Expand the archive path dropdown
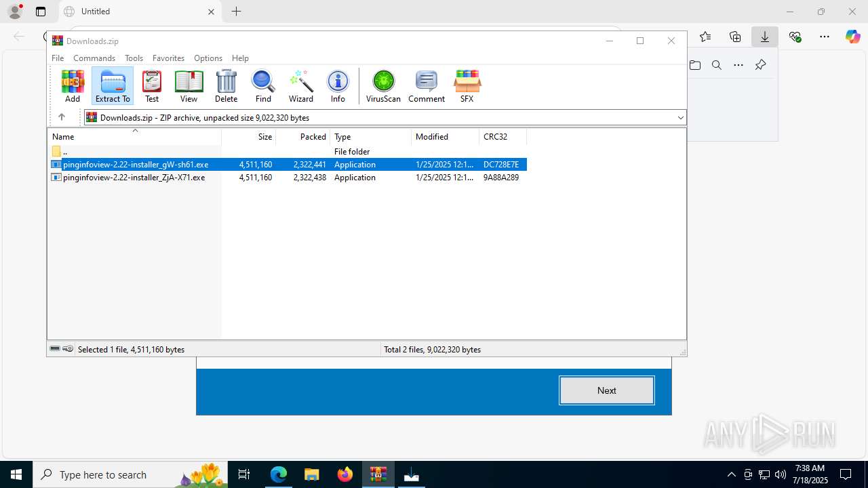 pos(680,118)
